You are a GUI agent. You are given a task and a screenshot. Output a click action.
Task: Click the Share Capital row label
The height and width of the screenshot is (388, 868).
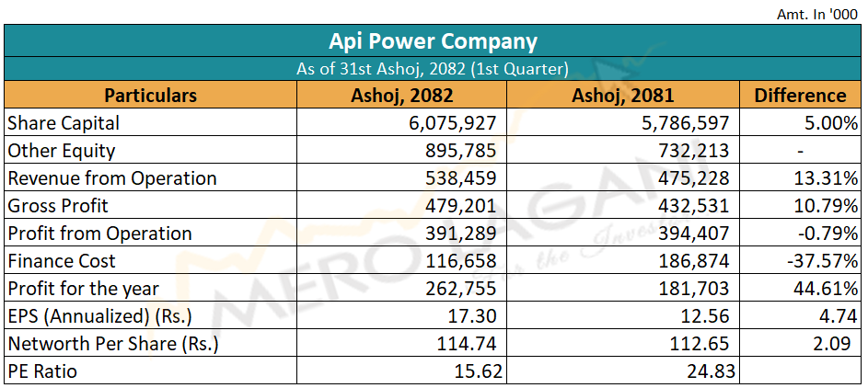64,122
